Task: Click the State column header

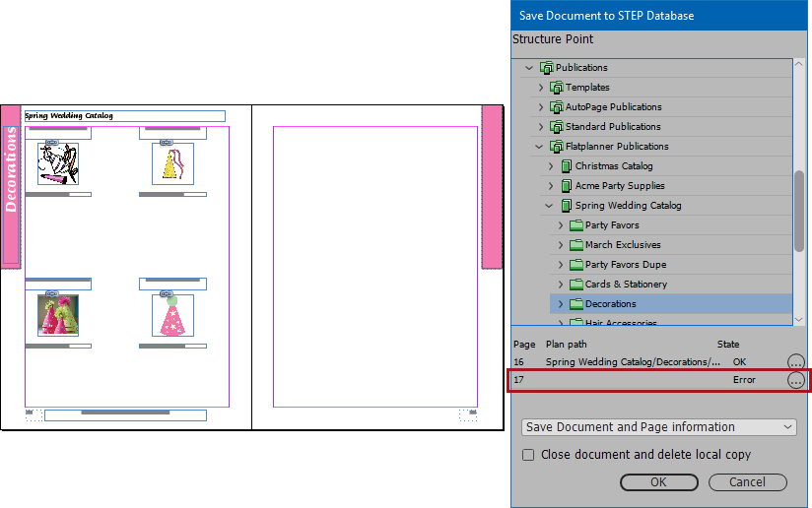Action: (x=728, y=345)
